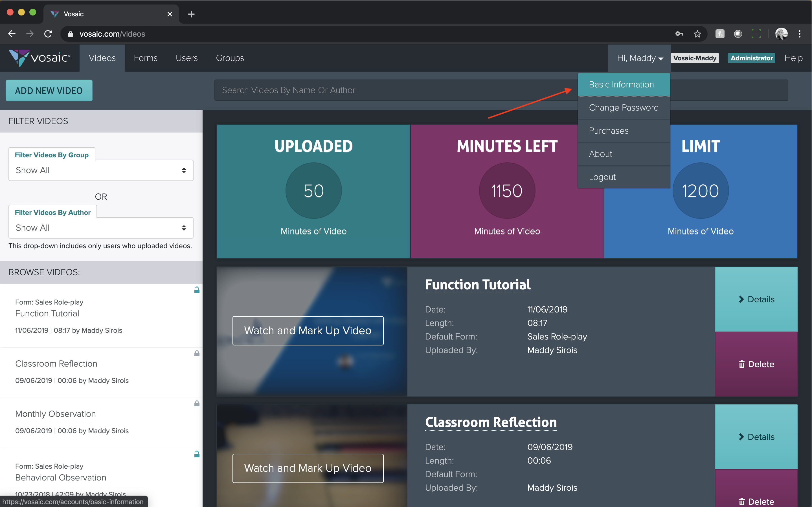This screenshot has height=507, width=812.
Task: Click the Vosaic logo
Action: 39,58
